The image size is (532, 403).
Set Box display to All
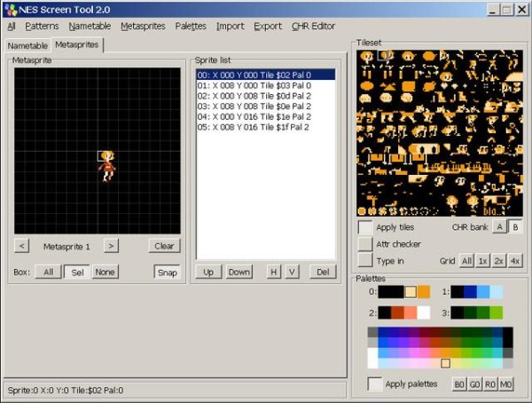pyautogui.click(x=48, y=272)
